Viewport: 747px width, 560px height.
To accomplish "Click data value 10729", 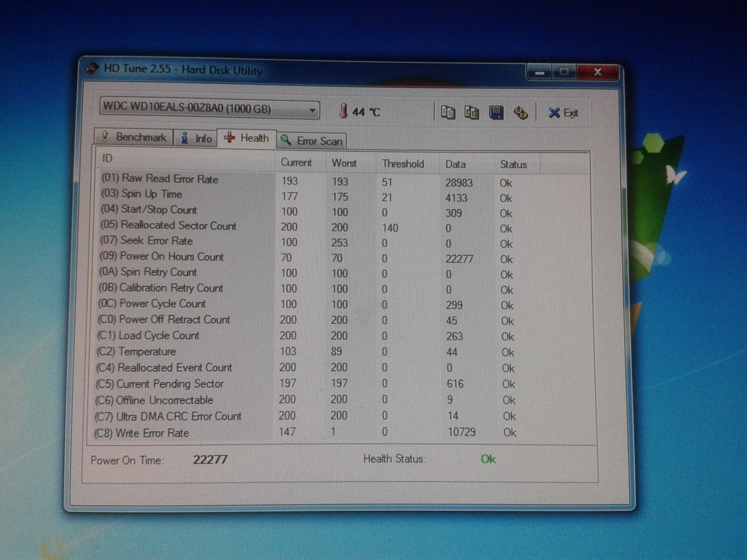I will point(462,433).
